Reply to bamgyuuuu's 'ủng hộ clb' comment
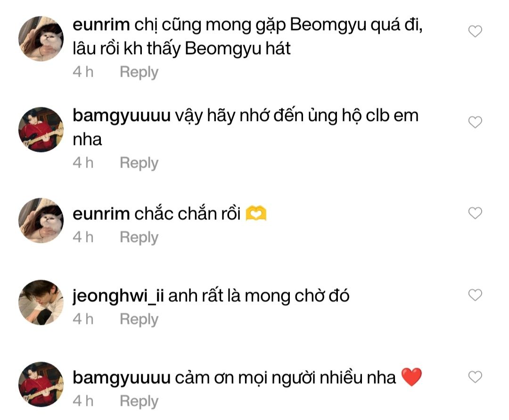 (x=139, y=163)
